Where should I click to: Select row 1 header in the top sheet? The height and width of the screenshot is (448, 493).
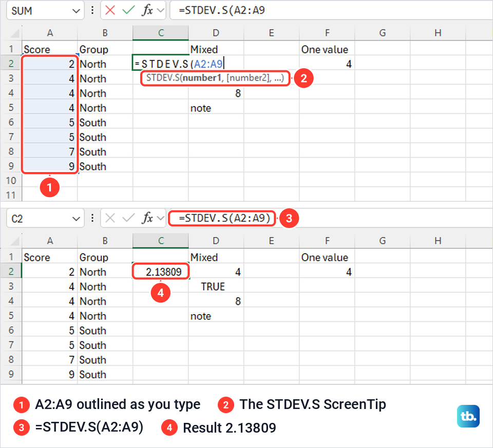click(11, 49)
